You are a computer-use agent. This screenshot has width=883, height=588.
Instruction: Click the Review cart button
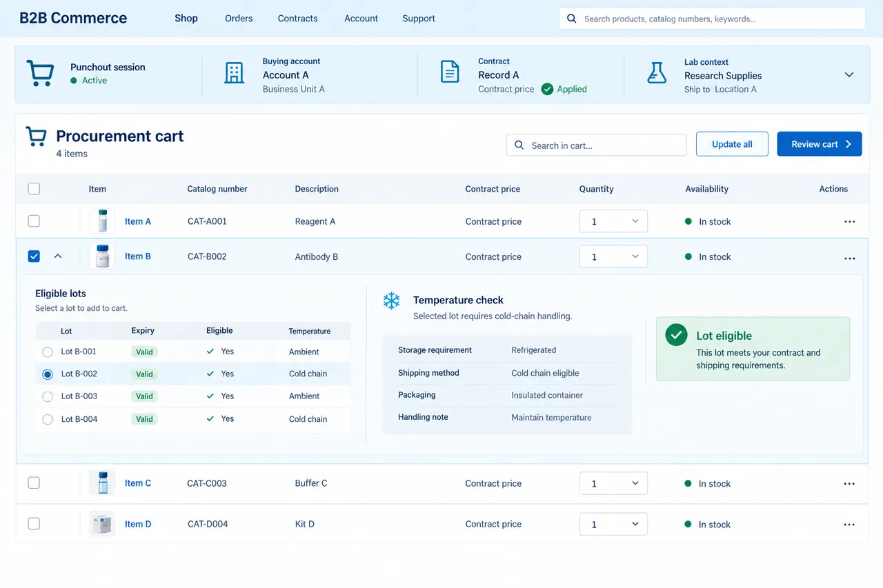tap(820, 144)
